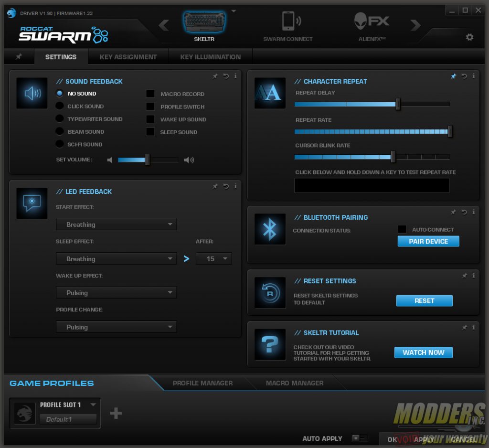
Task: Click the pin tab icon beside Settings
Action: (x=19, y=56)
